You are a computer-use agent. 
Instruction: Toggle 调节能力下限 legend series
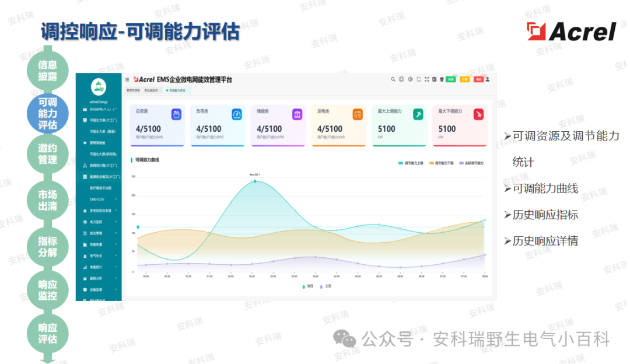[442, 163]
